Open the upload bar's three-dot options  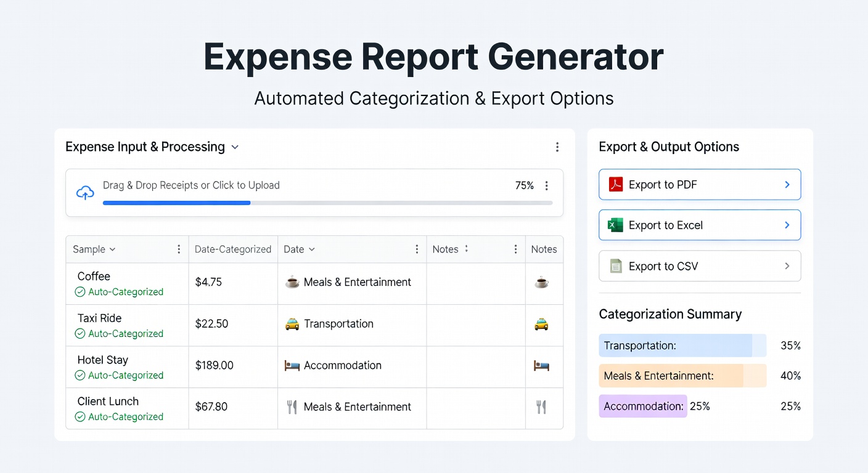point(546,186)
